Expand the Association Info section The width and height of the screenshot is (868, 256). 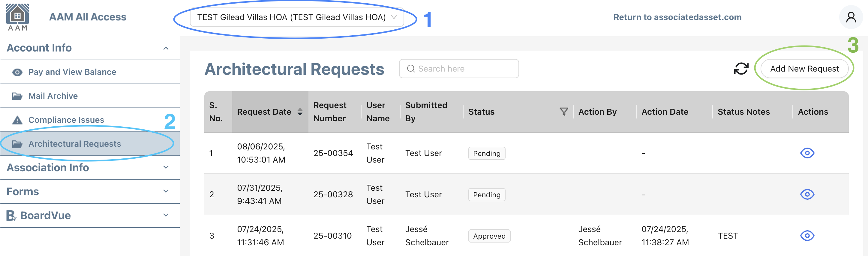click(x=90, y=168)
